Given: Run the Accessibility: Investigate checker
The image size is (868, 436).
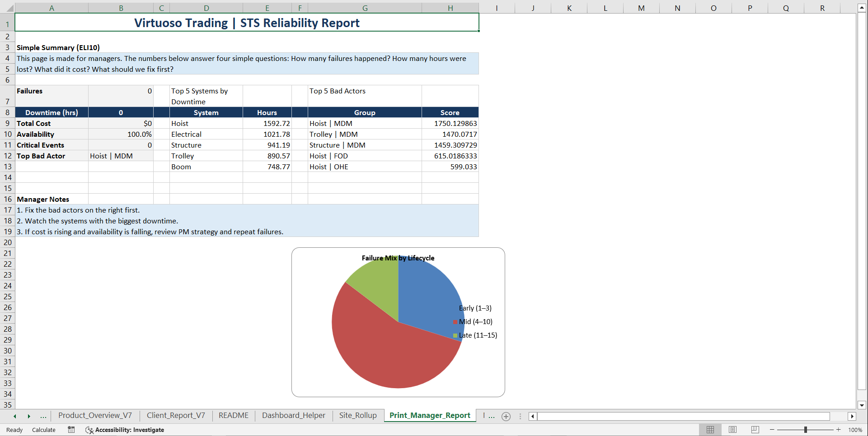Looking at the screenshot, I should click(125, 430).
